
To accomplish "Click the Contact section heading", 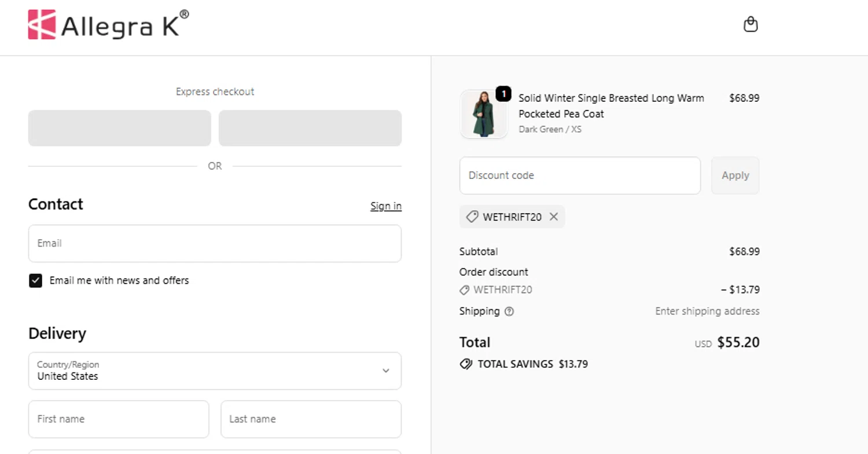I will click(x=56, y=204).
